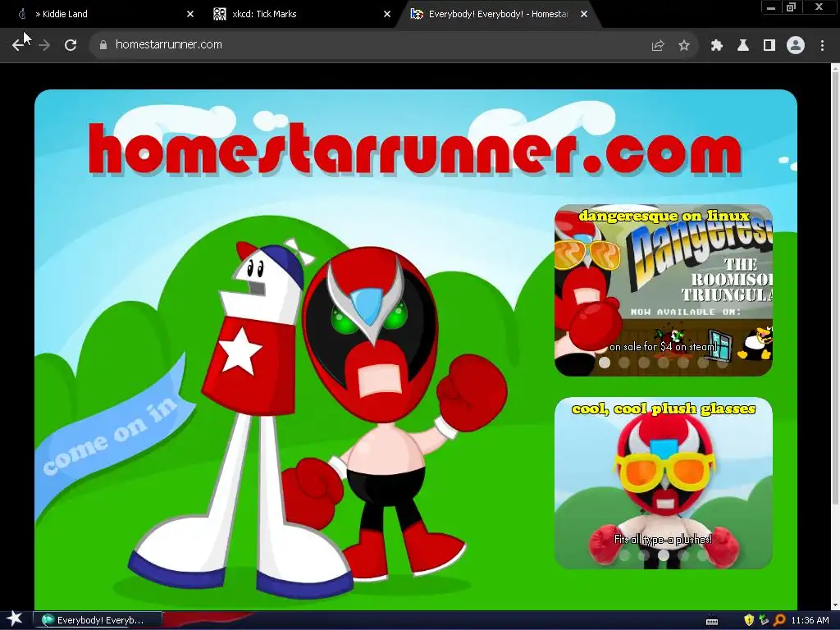The width and height of the screenshot is (840, 630).
Task: Click the Kiddie Land tab favicon
Action: point(22,14)
